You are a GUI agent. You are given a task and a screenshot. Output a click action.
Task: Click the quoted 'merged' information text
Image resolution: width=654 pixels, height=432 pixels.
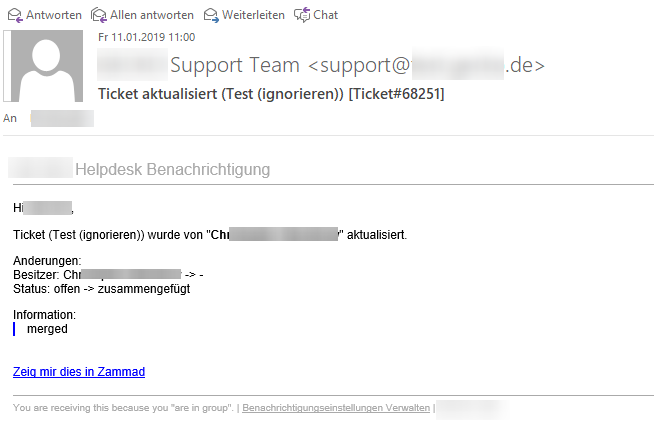(x=47, y=329)
